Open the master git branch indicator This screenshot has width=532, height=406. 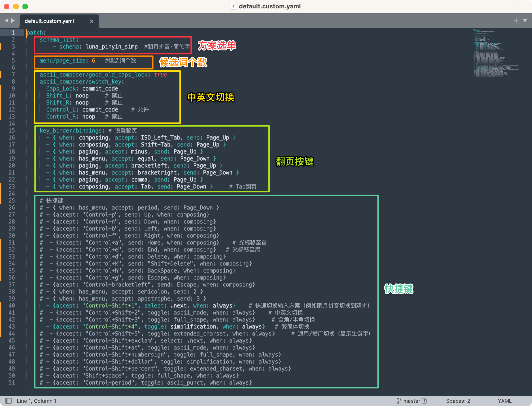[412, 401]
